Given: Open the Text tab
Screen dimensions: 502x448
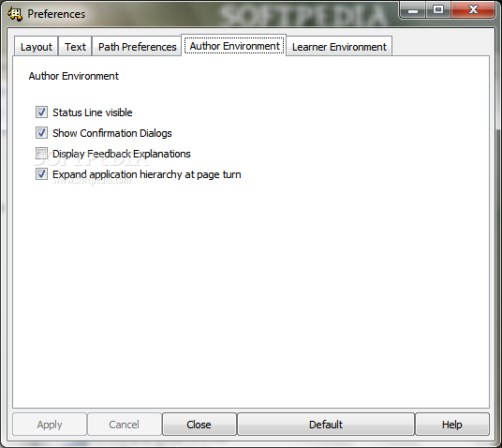Looking at the screenshot, I should [x=75, y=47].
